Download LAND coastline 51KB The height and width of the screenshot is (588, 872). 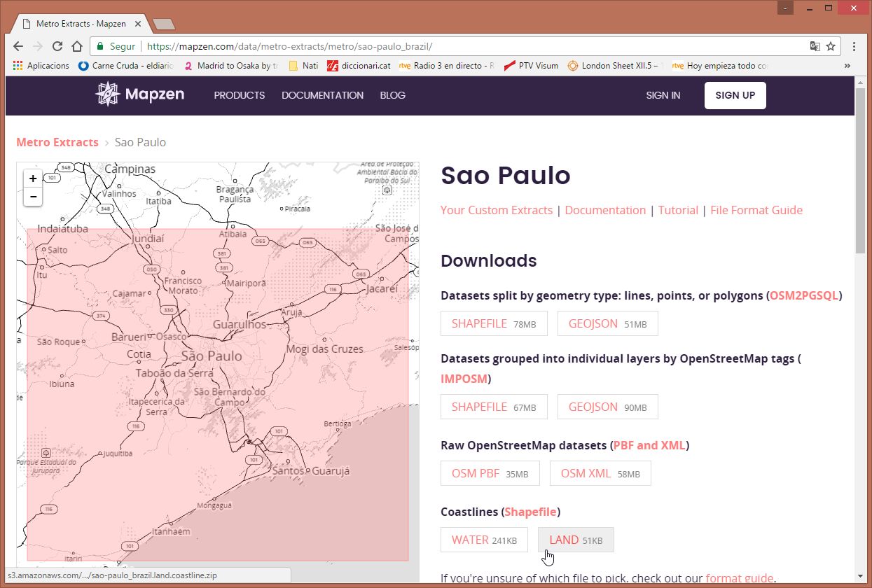pyautogui.click(x=576, y=540)
